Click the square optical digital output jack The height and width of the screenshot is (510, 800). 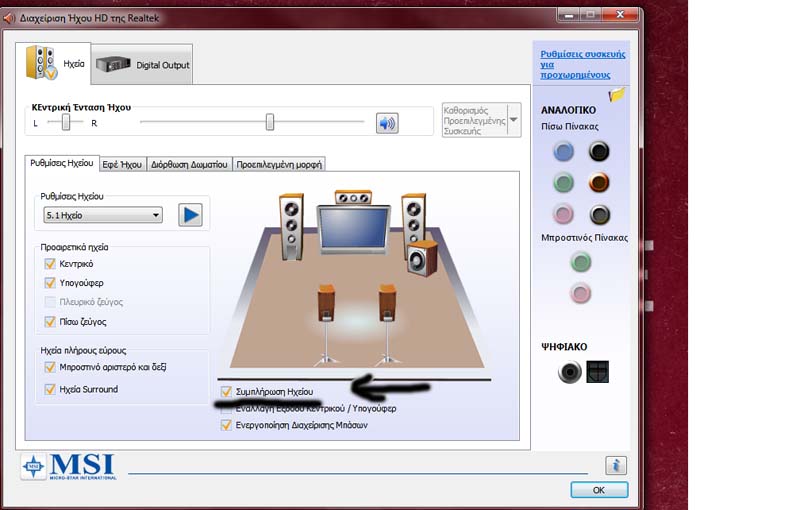pyautogui.click(x=597, y=372)
